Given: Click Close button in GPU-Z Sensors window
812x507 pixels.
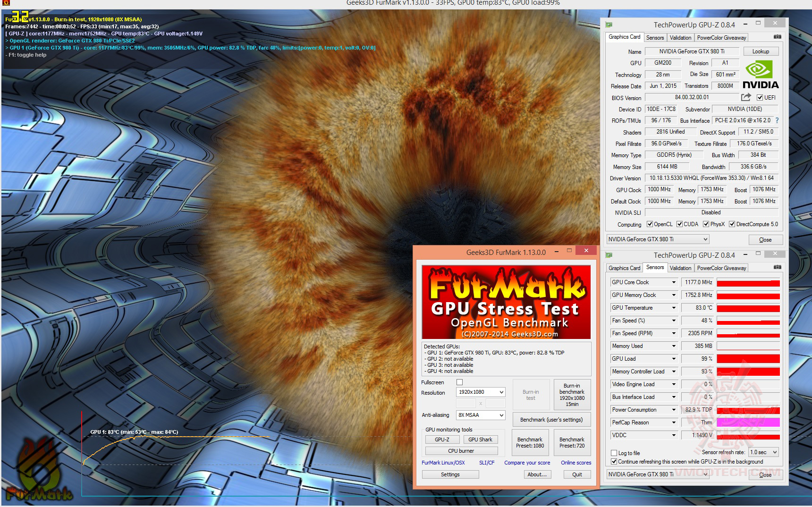Looking at the screenshot, I should [x=765, y=474].
